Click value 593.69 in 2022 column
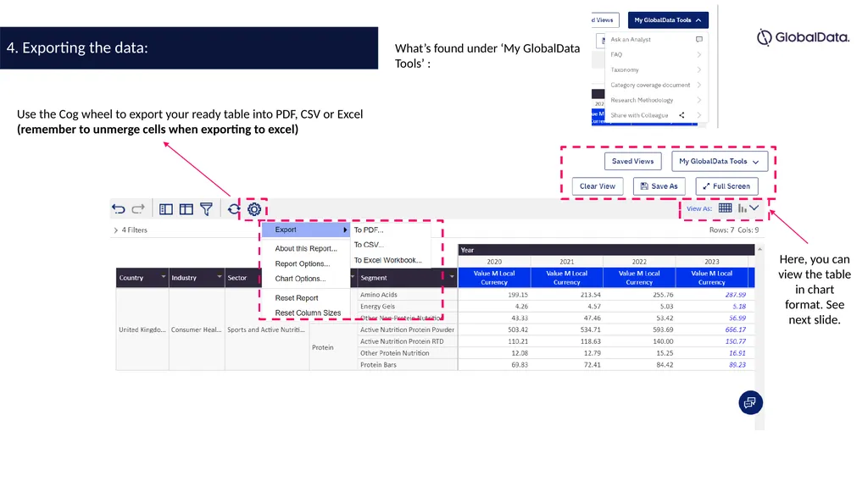The height and width of the screenshot is (487, 868). (663, 329)
